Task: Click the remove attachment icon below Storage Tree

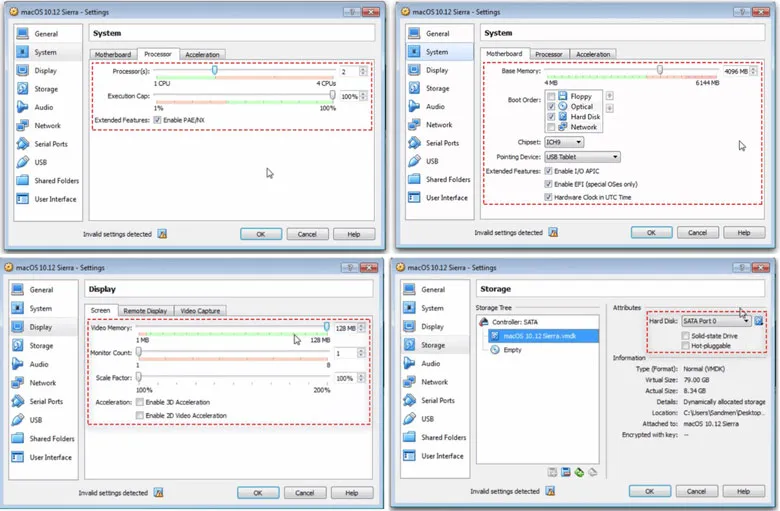Action: (592, 471)
